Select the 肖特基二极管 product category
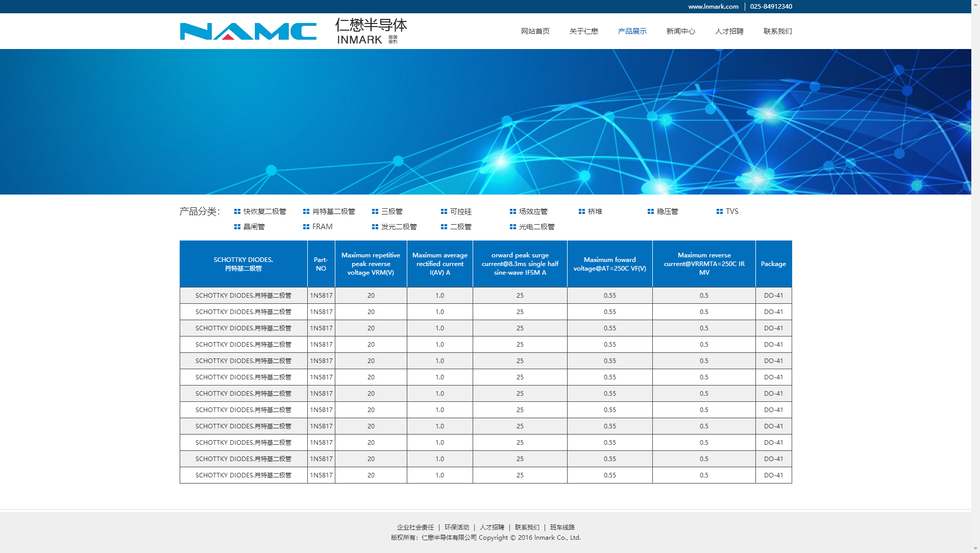Viewport: 980px width, 553px height. click(333, 211)
